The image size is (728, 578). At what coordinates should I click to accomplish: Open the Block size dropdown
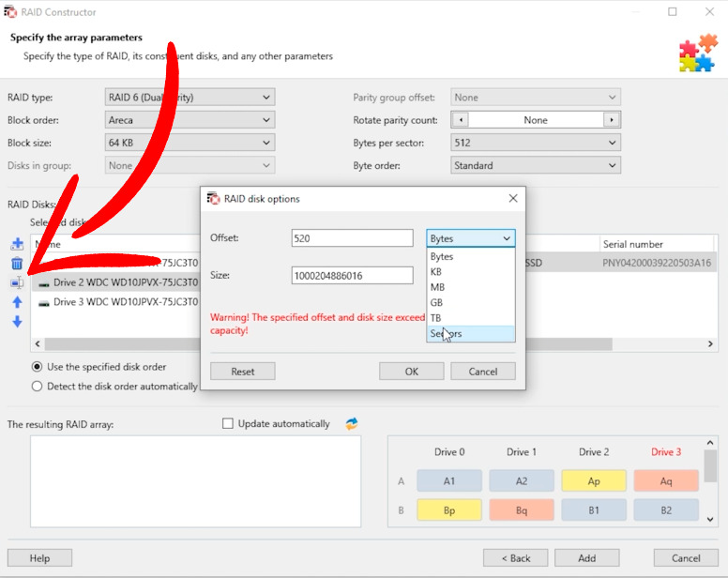tap(190, 143)
